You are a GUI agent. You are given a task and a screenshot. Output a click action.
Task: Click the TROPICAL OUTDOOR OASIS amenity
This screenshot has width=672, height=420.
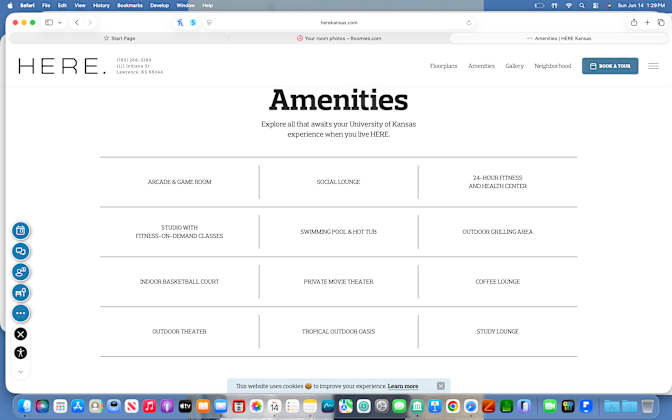click(x=339, y=332)
